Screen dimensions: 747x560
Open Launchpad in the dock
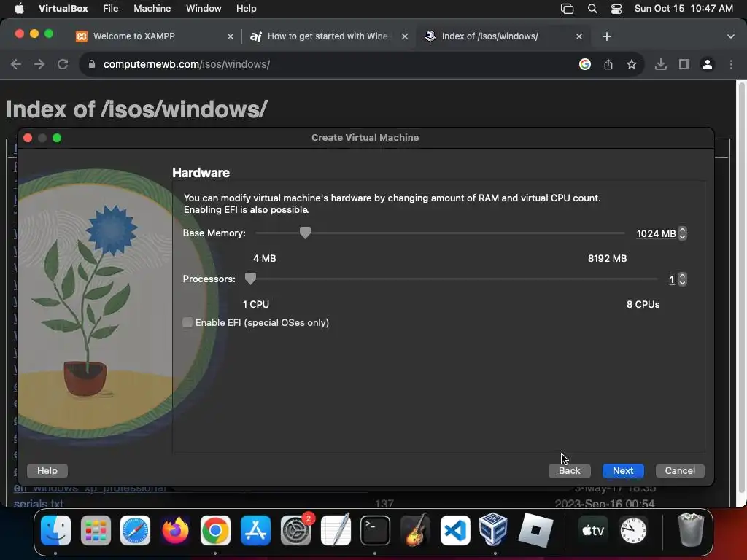pyautogui.click(x=96, y=530)
